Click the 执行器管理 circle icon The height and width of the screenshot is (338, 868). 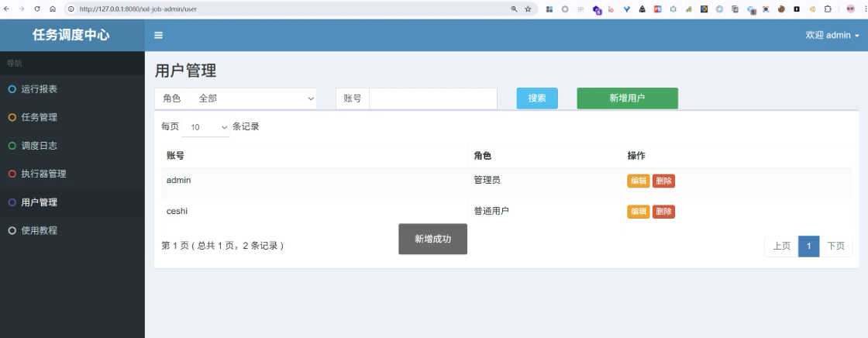[x=12, y=174]
